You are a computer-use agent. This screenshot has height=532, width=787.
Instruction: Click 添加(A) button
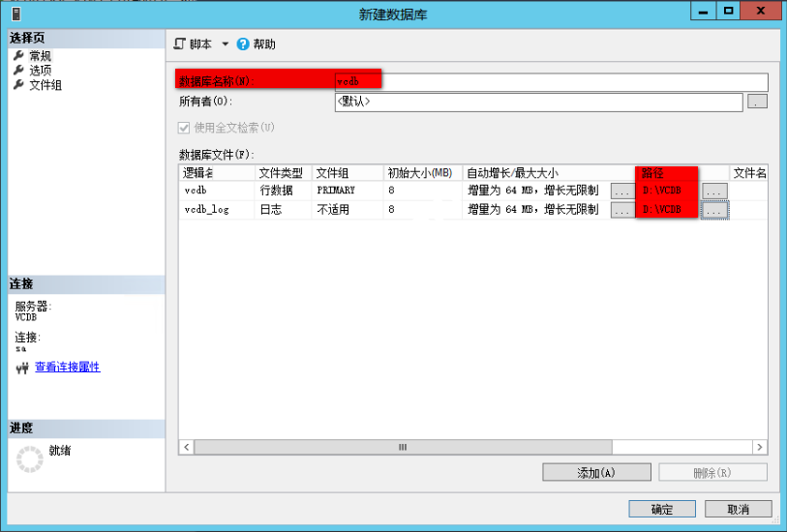pyautogui.click(x=596, y=472)
